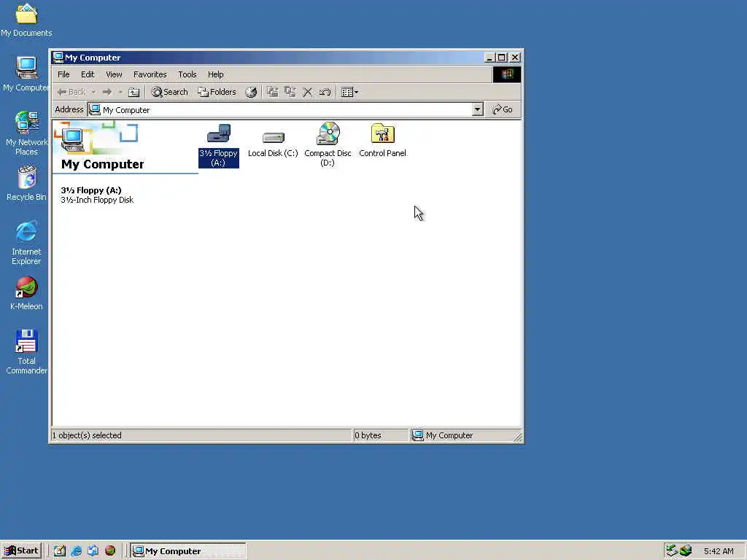The width and height of the screenshot is (747, 560).
Task: Launch Outlook Express from quick launch
Action: click(93, 551)
